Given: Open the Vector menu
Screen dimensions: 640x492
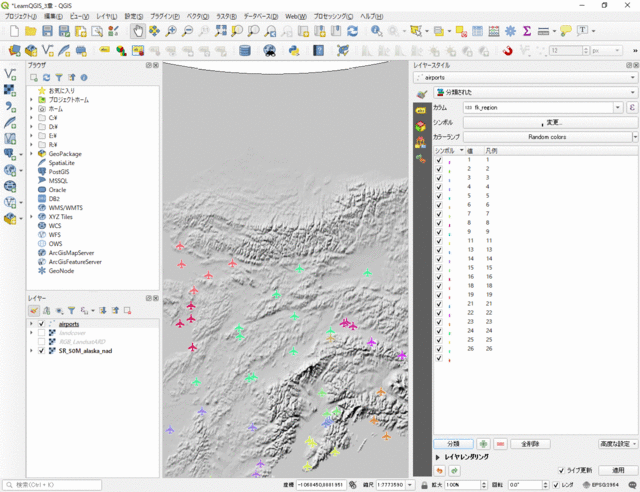Looking at the screenshot, I should pyautogui.click(x=198, y=16).
